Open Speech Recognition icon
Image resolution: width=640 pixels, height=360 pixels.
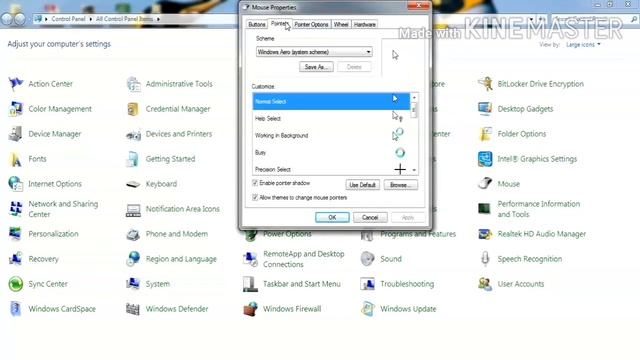(485, 259)
